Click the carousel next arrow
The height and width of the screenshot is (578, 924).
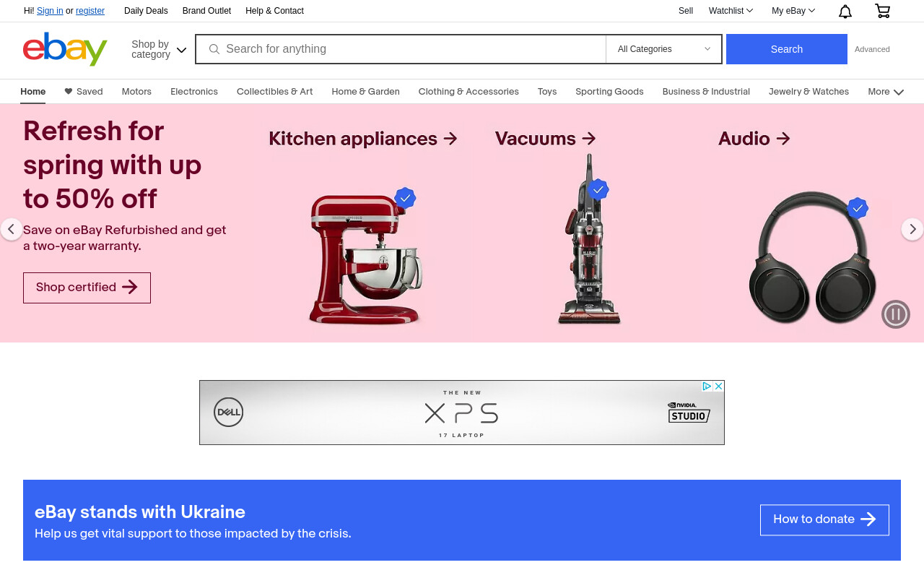point(912,229)
